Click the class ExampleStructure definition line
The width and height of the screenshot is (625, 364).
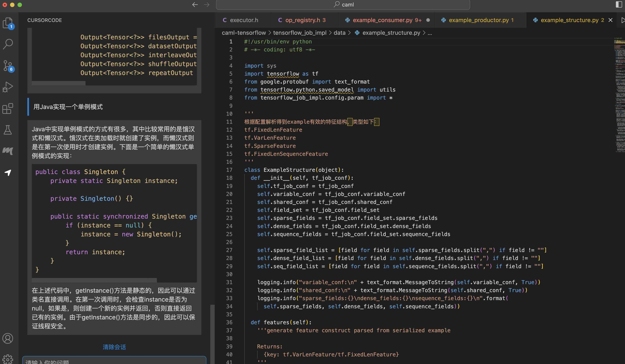[x=294, y=170]
